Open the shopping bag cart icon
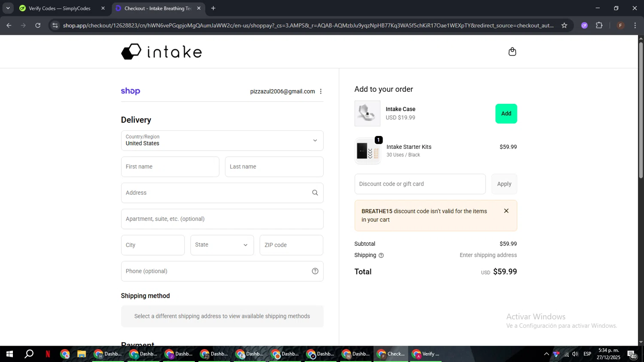644x362 pixels. tap(512, 52)
